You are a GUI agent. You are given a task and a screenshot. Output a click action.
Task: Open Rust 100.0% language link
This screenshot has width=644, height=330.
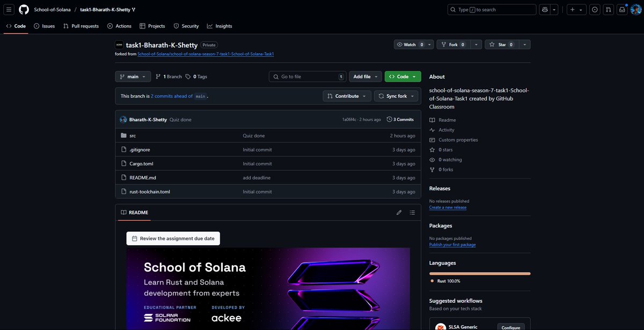click(x=445, y=281)
